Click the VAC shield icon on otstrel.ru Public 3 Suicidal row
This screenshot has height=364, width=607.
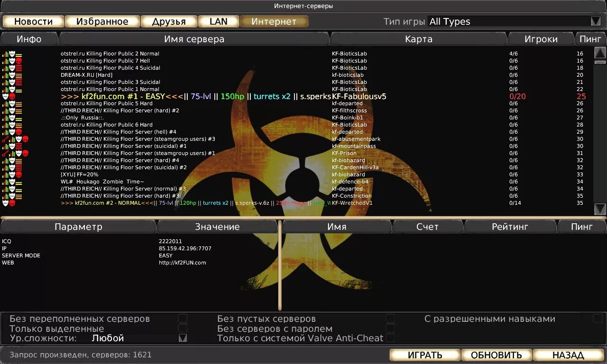point(12,82)
